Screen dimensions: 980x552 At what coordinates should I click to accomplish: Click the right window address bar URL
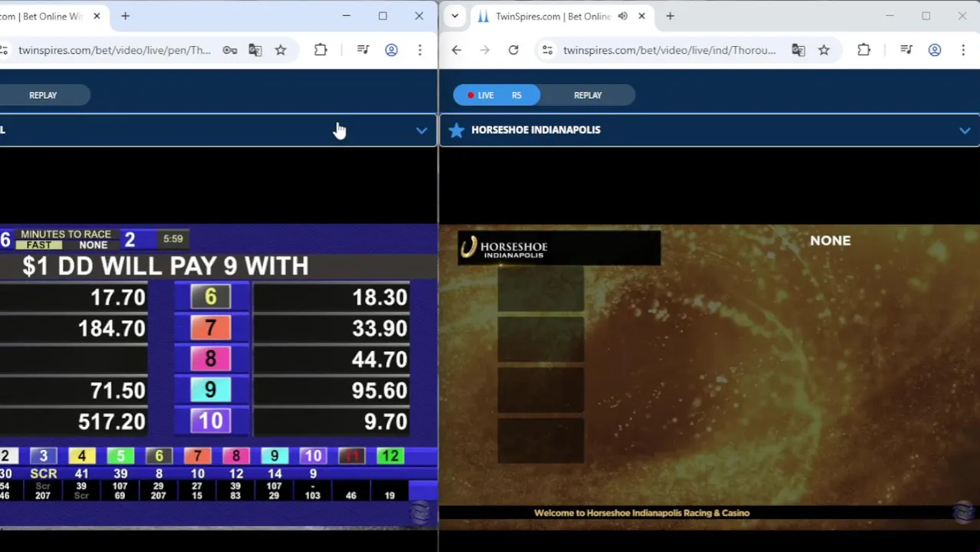tap(669, 50)
